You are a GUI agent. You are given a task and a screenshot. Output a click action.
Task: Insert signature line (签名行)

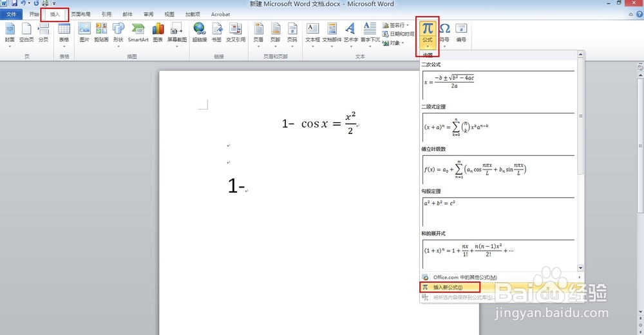tap(393, 25)
